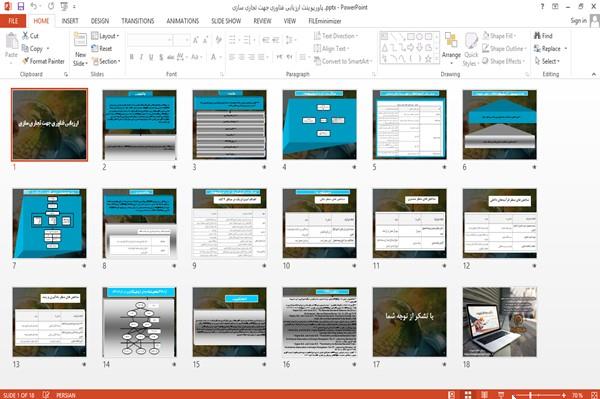Open PowerPoint Help question mark
This screenshot has width=600, height=399.
(542, 7)
